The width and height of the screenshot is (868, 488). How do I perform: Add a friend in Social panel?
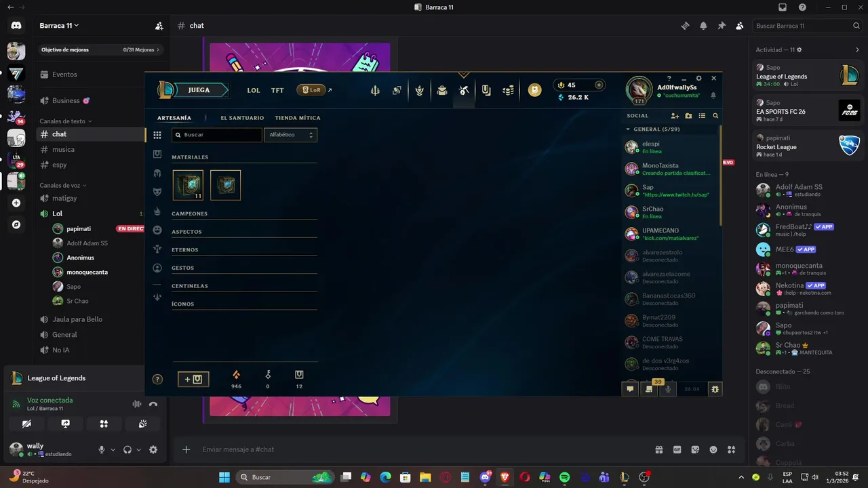tap(675, 116)
